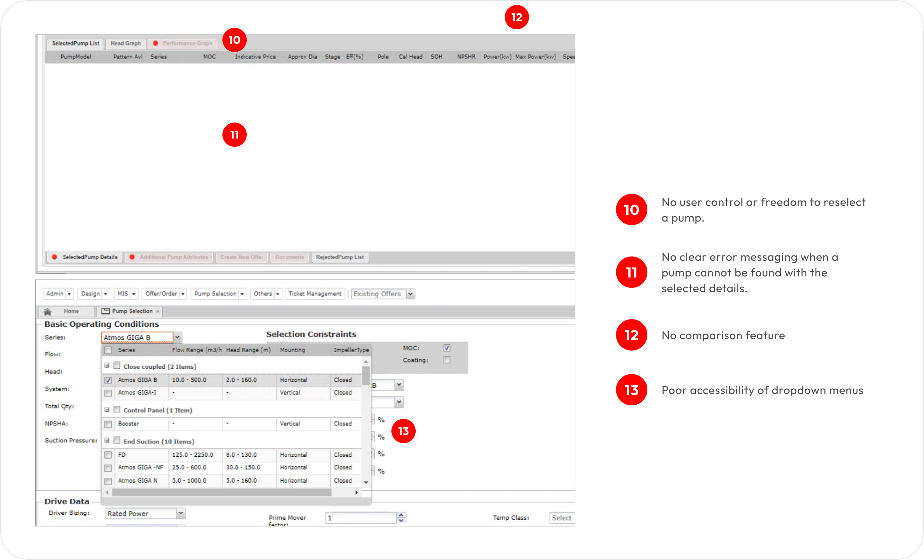The image size is (924, 560).
Task: Check the Atmos GIGA-I series checkbox
Action: [x=108, y=393]
